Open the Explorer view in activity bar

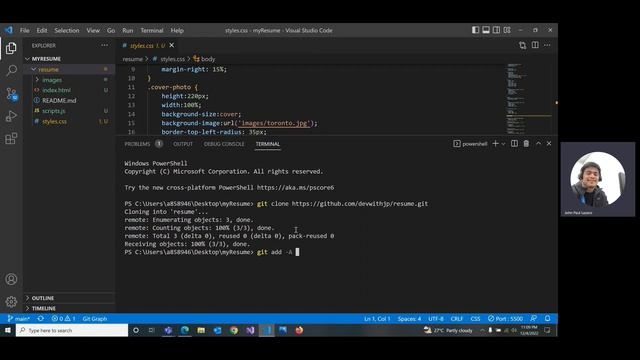pos(11,48)
